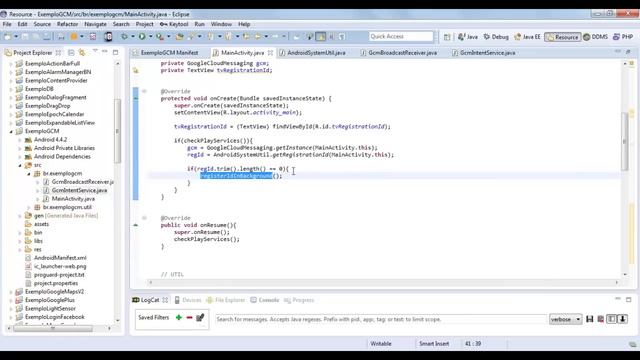Collapse All icon in Project Explorer
Screen dimensions: 640x360
(x=71, y=53)
